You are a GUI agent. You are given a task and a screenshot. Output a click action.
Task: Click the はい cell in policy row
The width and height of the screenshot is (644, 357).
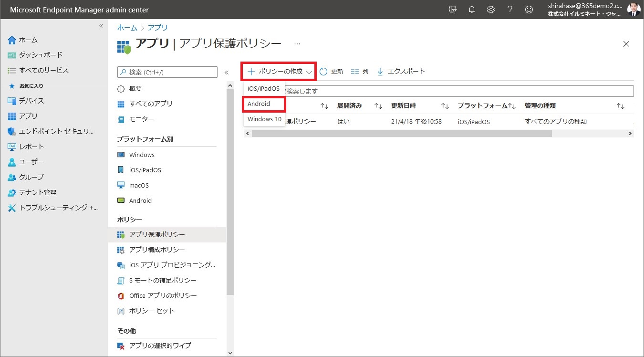click(x=343, y=122)
